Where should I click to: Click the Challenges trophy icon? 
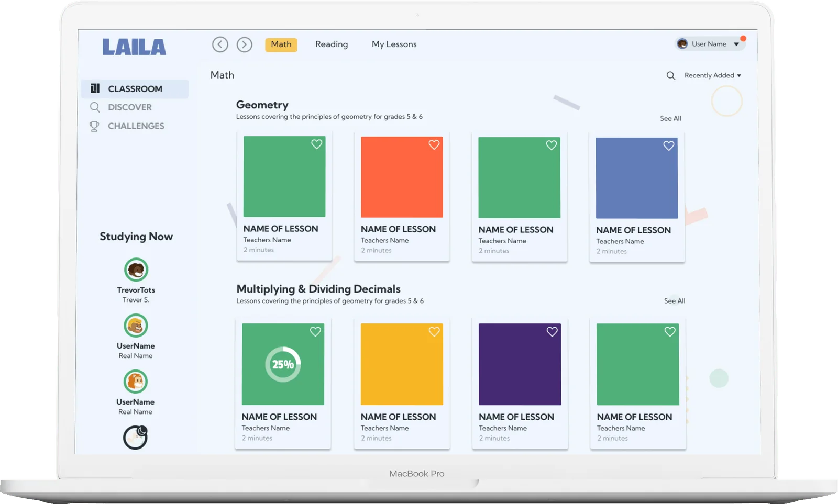coord(94,126)
